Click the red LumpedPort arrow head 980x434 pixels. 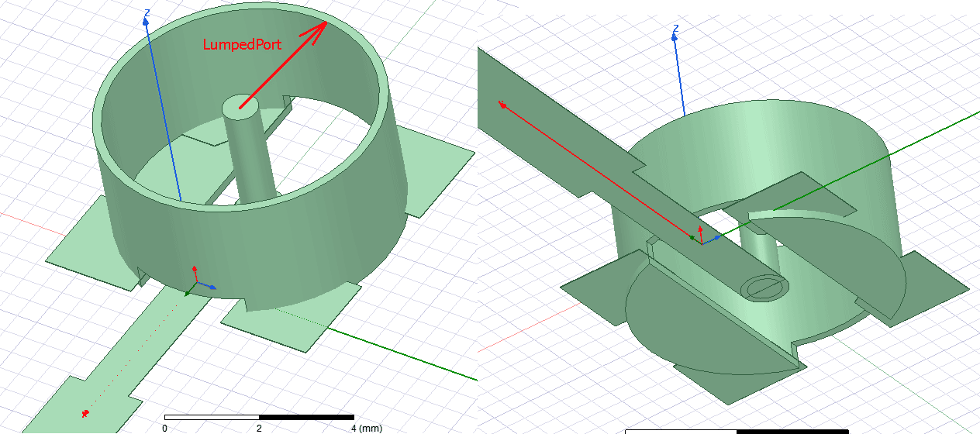point(314,34)
